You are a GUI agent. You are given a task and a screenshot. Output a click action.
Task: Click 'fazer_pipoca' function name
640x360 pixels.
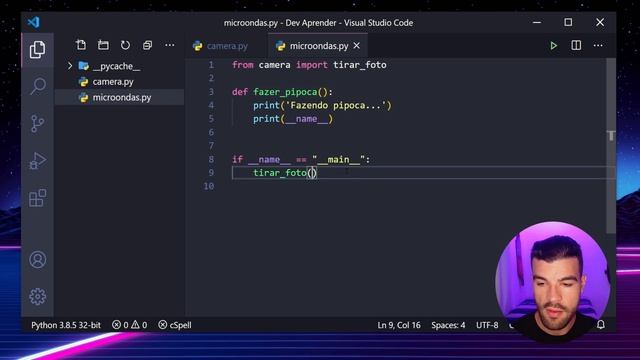point(285,92)
